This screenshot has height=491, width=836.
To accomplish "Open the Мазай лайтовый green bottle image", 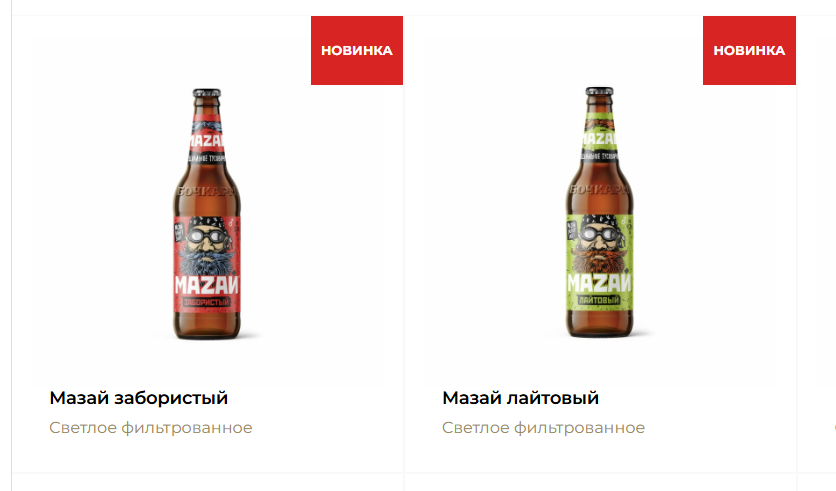I will pos(599,212).
